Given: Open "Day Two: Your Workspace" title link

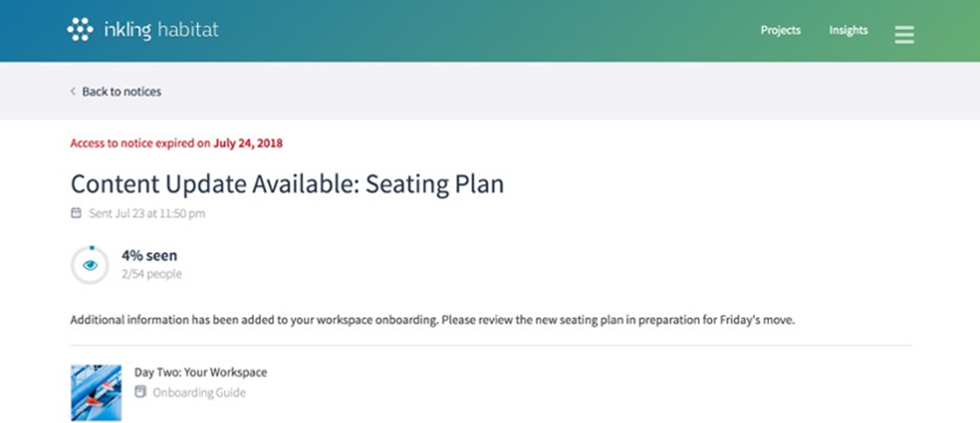Looking at the screenshot, I should pos(201,373).
